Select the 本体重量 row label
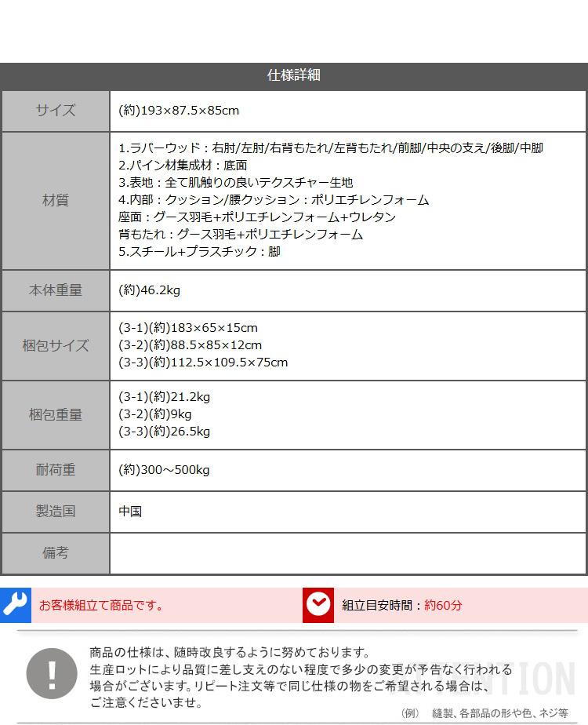 [x=56, y=290]
